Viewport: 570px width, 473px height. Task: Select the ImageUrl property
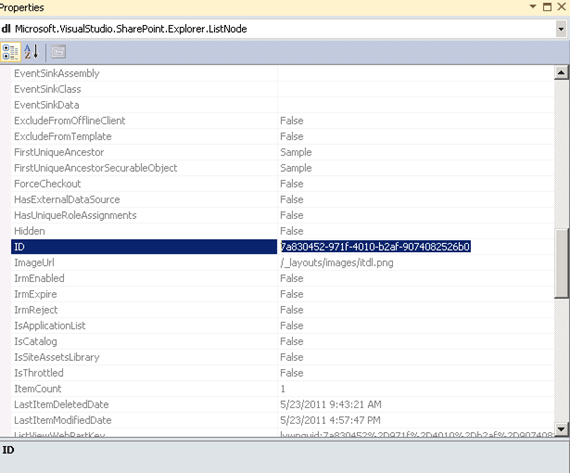click(x=34, y=262)
